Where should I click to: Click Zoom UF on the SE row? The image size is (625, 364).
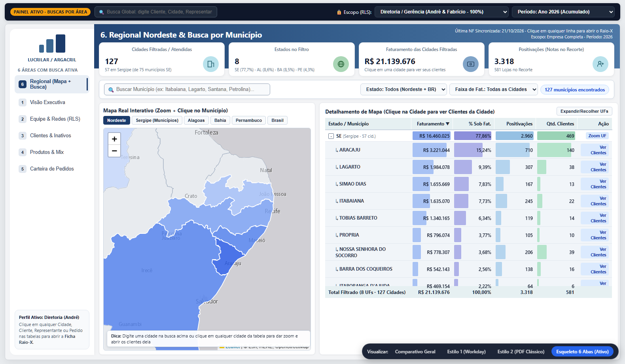597,136
